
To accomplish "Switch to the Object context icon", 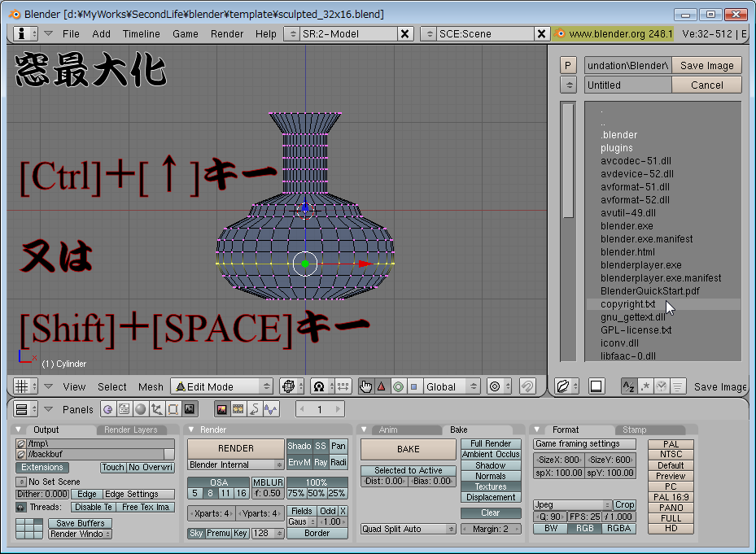I will point(157,409).
